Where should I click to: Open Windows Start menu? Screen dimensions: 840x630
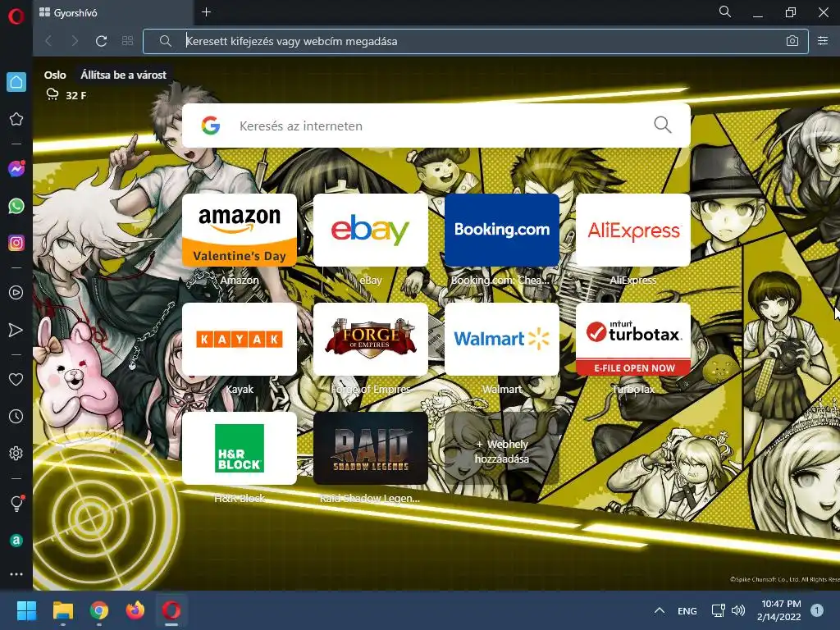coord(26,610)
